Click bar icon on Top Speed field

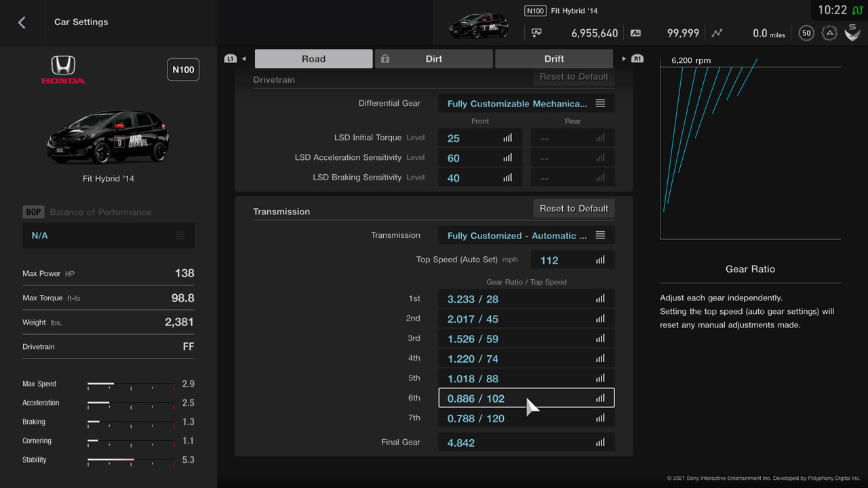600,260
